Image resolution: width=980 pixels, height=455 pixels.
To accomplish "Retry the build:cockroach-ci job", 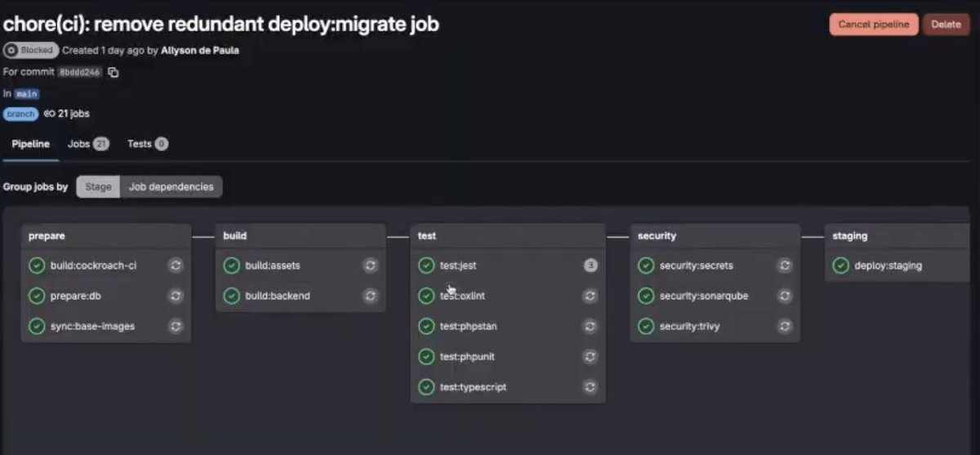I will 176,265.
